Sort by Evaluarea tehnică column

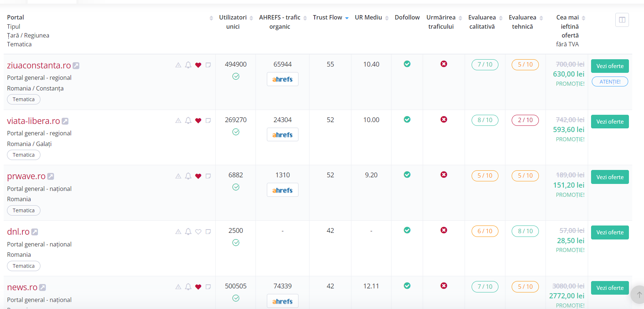(541, 18)
